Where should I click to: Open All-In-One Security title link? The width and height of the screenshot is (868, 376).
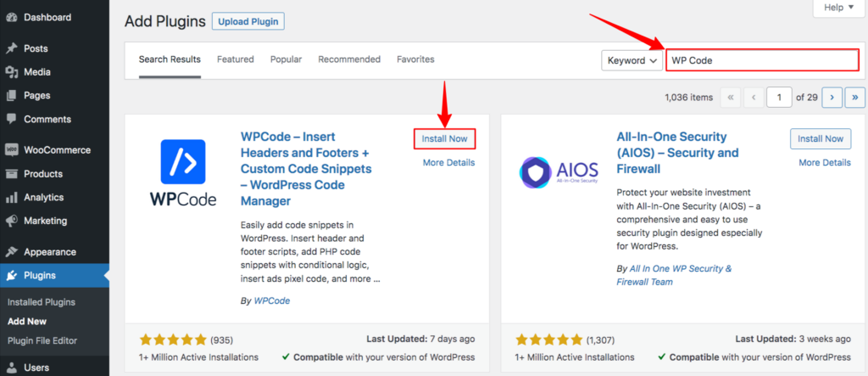click(x=677, y=153)
